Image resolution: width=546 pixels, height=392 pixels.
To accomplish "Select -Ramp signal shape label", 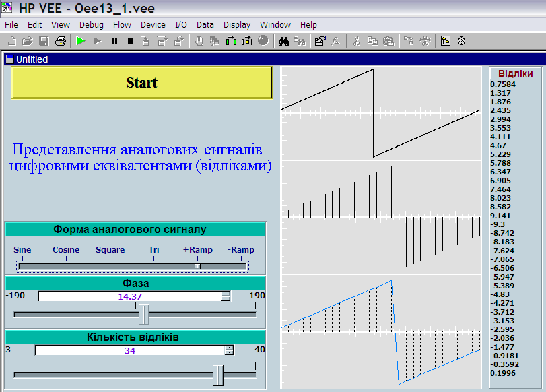I will point(241,249).
